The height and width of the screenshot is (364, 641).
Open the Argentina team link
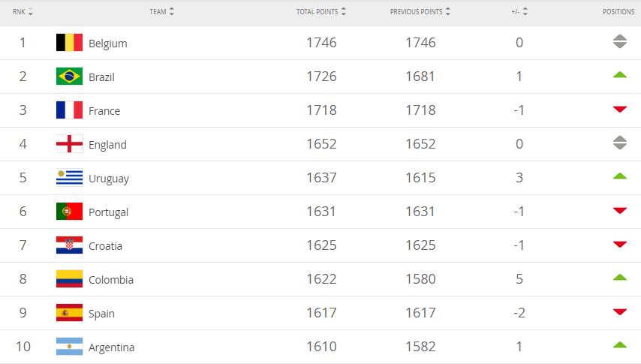(x=111, y=347)
